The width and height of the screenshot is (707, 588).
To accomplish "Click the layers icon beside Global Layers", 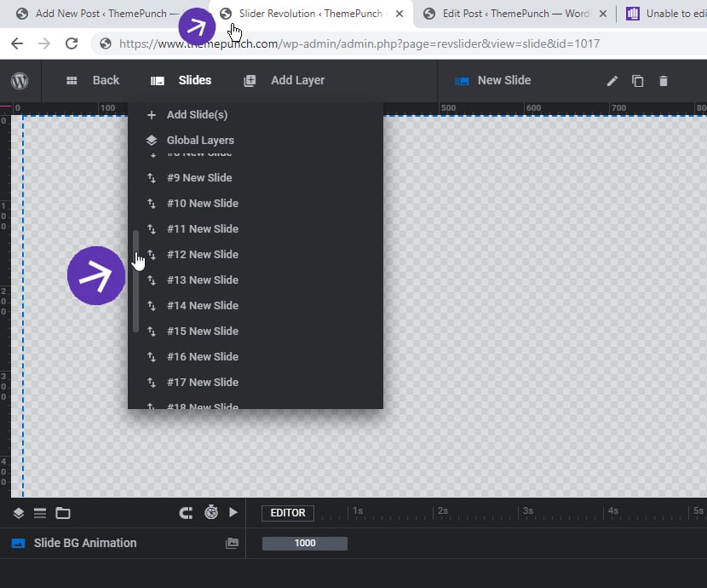I will 152,141.
